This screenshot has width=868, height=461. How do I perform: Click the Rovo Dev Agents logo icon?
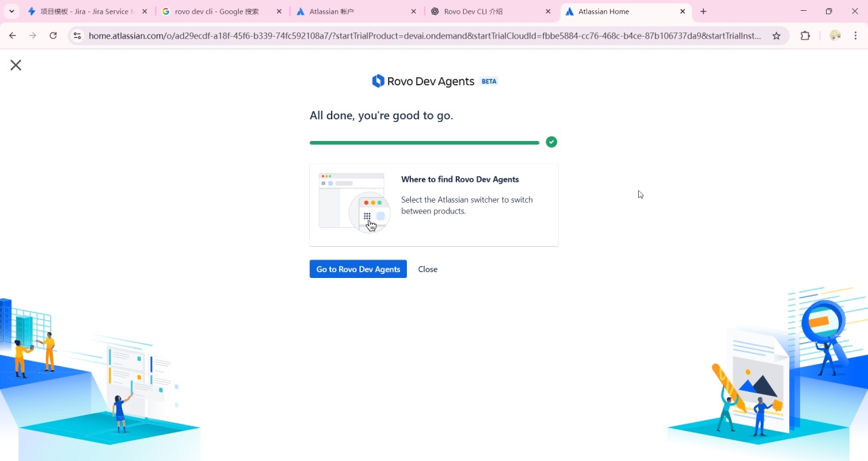pyautogui.click(x=378, y=81)
